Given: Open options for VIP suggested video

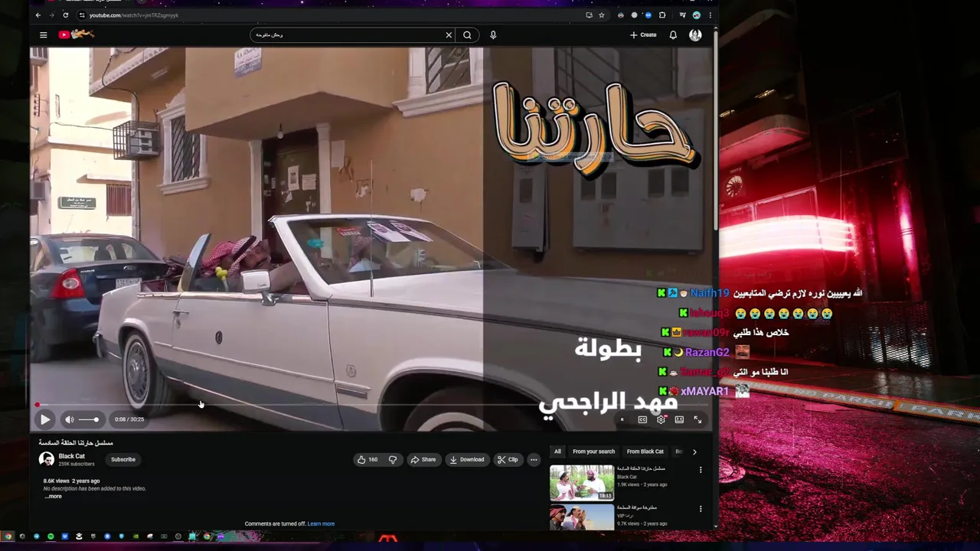Looking at the screenshot, I should [x=700, y=509].
